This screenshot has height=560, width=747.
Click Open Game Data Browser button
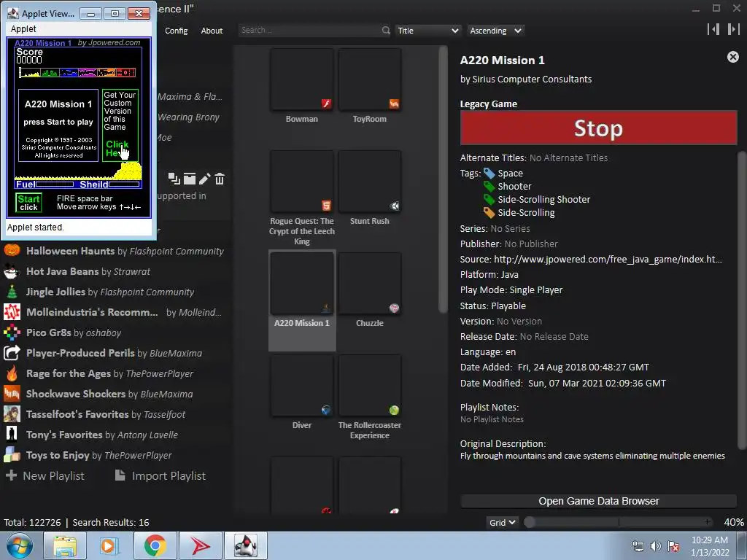click(x=598, y=501)
